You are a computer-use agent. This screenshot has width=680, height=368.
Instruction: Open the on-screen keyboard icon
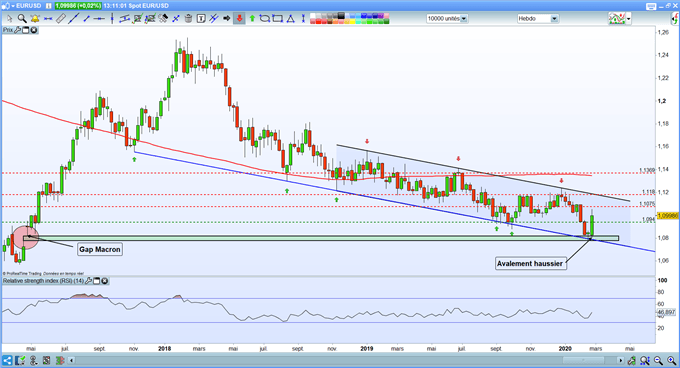pos(651,6)
